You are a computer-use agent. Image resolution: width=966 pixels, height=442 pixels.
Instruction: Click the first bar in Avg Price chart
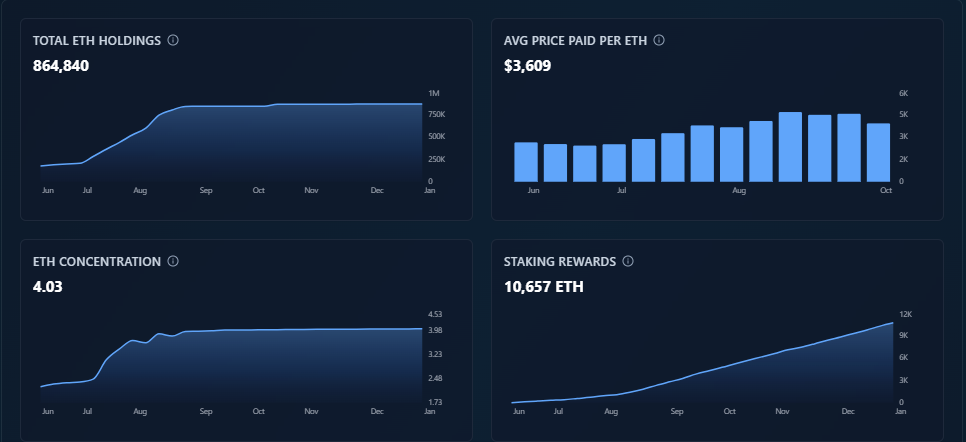point(526,162)
